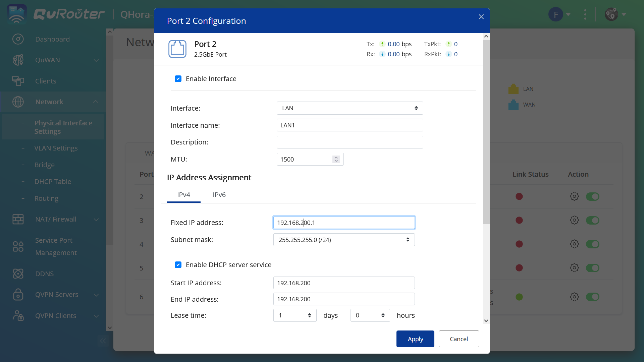This screenshot has width=644, height=362.
Task: Select the Interface dropdown to WAN
Action: coord(348,108)
